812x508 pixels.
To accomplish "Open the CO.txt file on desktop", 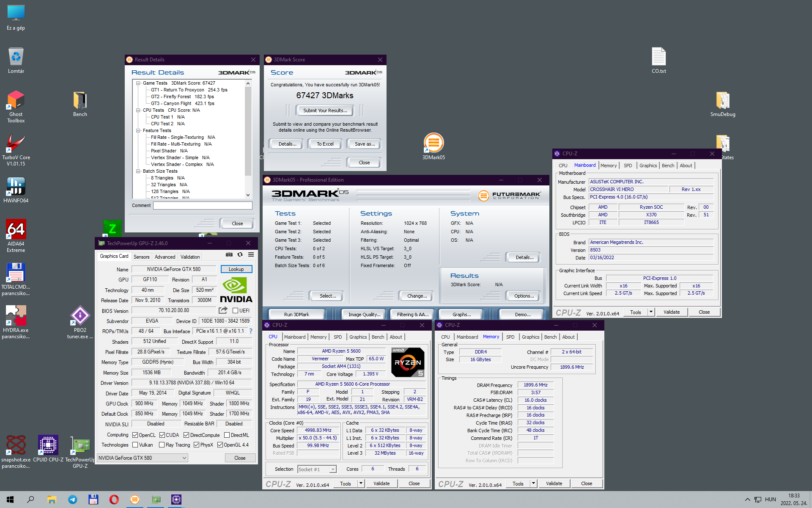I will point(658,61).
